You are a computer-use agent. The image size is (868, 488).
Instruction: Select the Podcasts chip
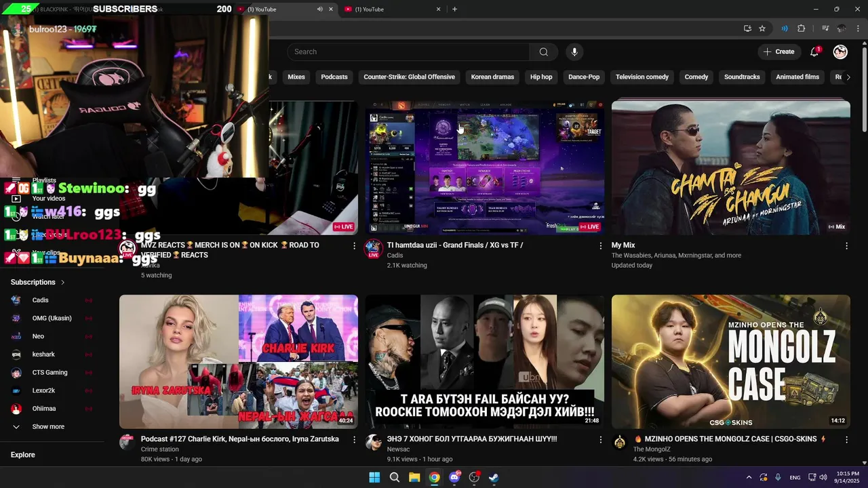pyautogui.click(x=334, y=77)
